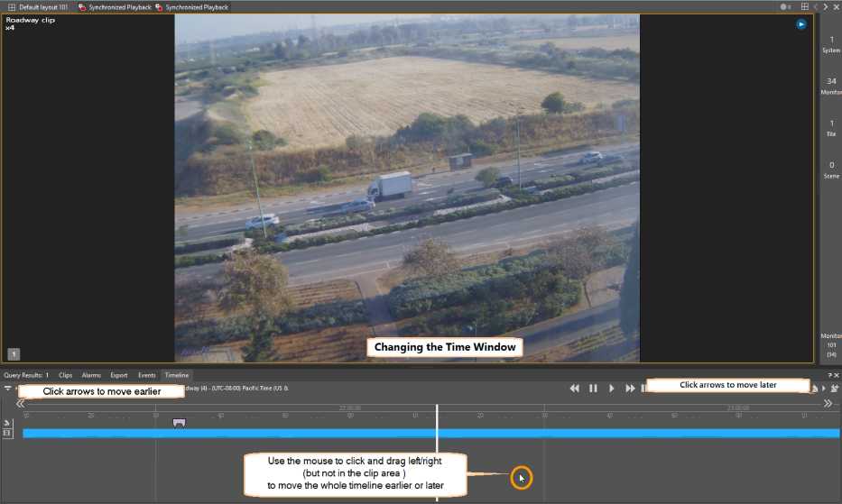Screen dimensions: 842x504
Task: Select the Export tab
Action: (x=119, y=375)
